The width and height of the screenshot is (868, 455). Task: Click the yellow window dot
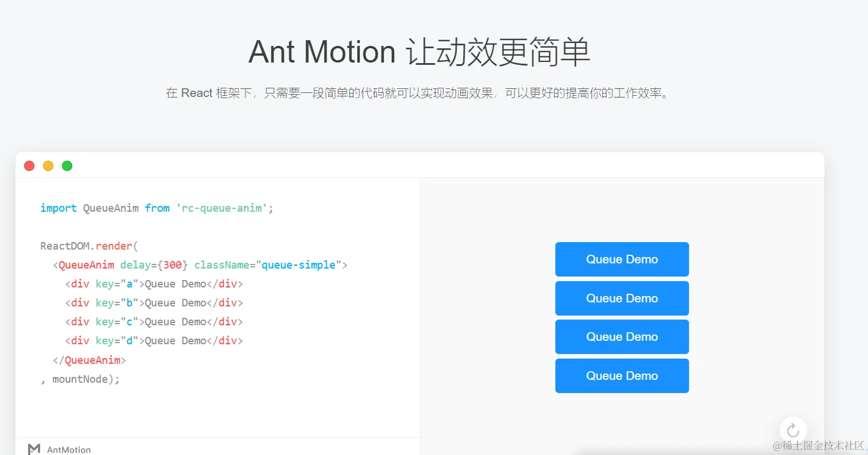point(48,166)
